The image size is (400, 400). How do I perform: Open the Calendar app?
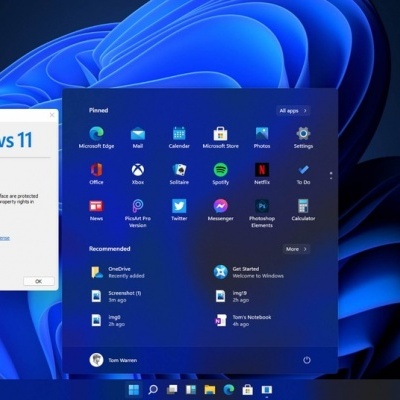(179, 137)
